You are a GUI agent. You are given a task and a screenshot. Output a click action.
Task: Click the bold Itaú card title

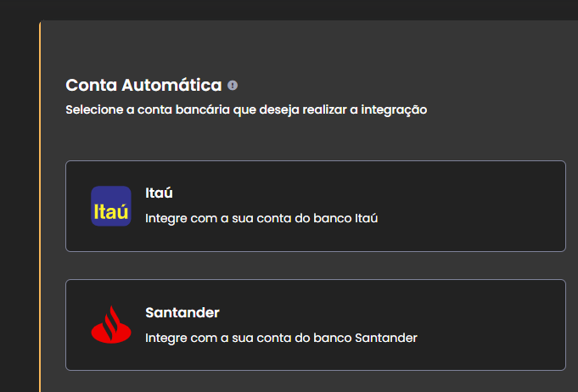click(159, 193)
